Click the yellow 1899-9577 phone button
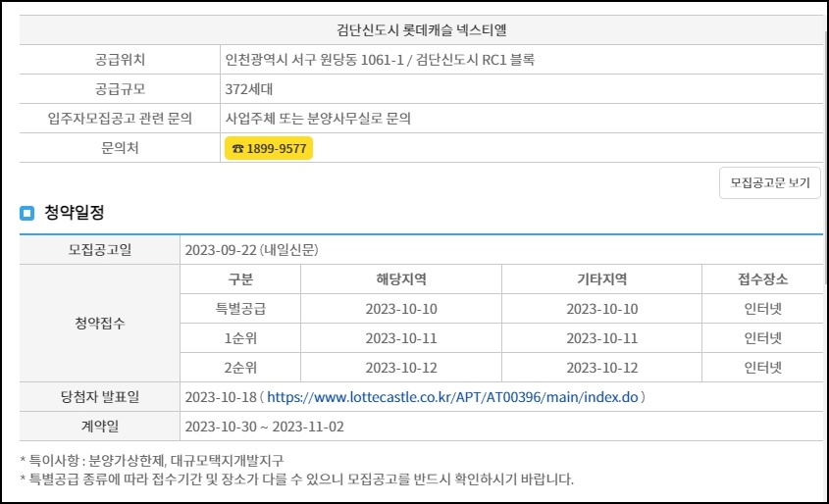The width and height of the screenshot is (829, 504). [269, 148]
